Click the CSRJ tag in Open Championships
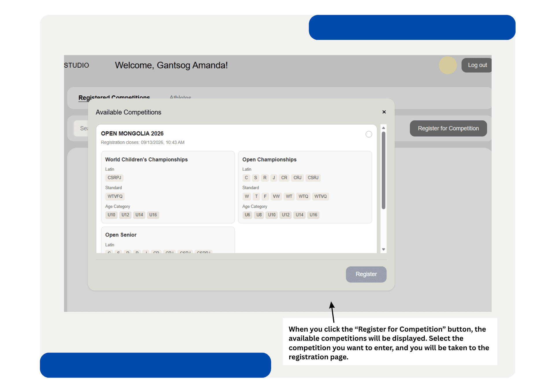 [313, 178]
